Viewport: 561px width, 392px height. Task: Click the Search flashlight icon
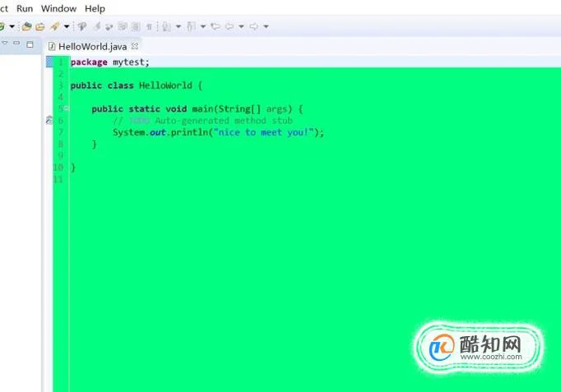pyautogui.click(x=54, y=26)
